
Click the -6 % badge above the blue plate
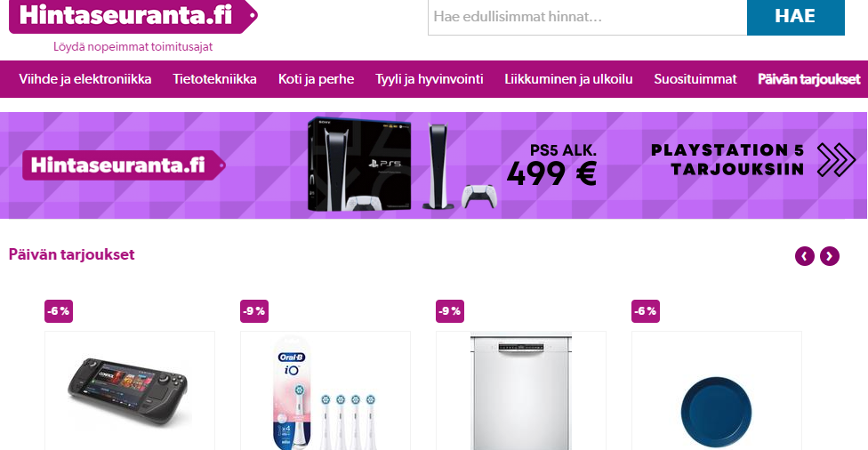click(646, 311)
